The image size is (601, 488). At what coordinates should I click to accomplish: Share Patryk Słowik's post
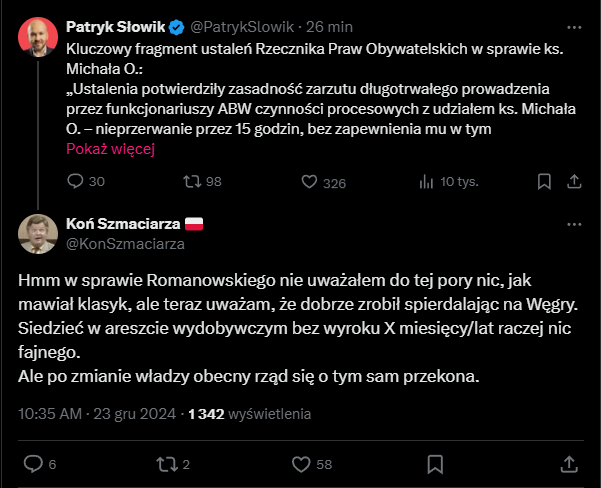point(572,182)
